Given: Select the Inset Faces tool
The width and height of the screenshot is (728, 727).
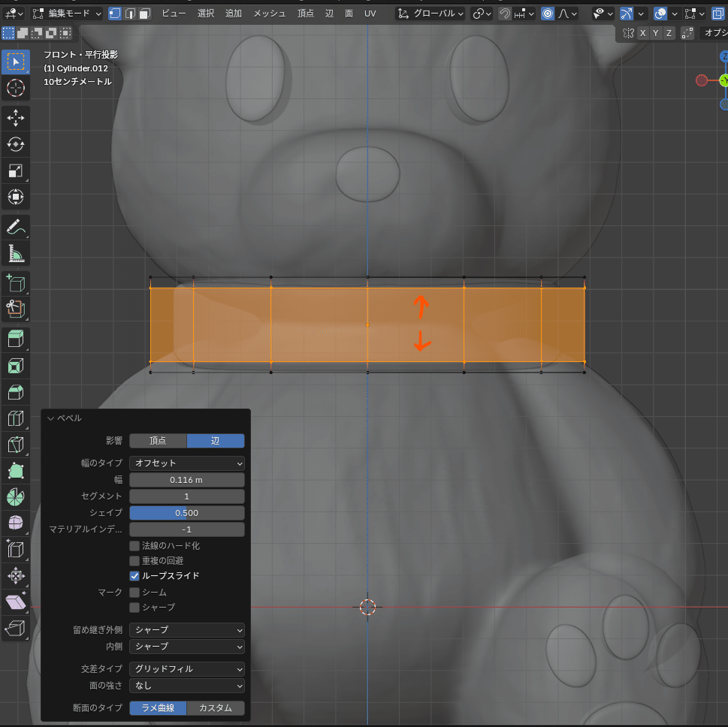Looking at the screenshot, I should pos(16,366).
